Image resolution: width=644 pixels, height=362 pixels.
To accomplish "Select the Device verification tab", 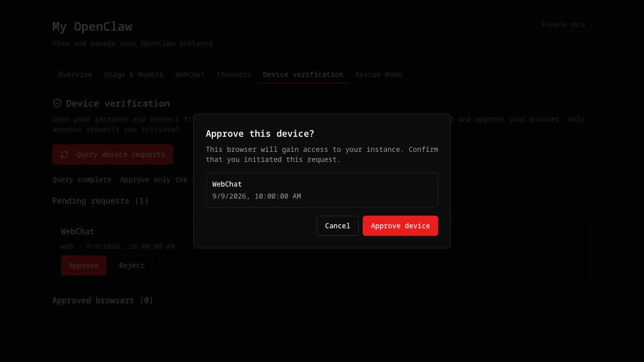I will pyautogui.click(x=303, y=74).
